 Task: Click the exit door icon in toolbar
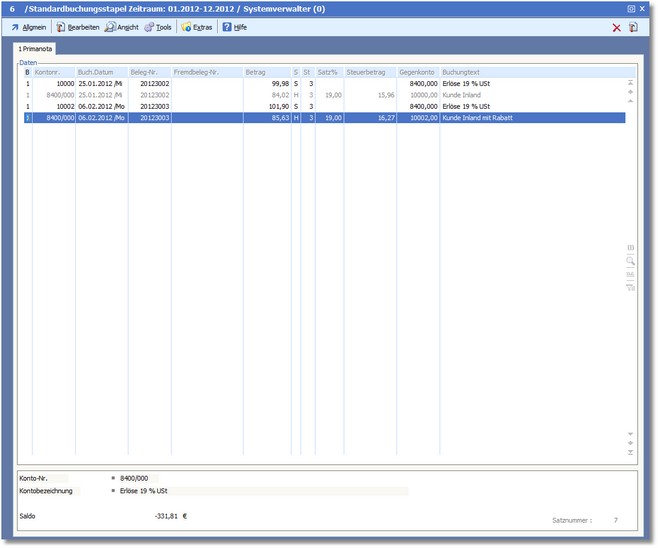pos(633,28)
